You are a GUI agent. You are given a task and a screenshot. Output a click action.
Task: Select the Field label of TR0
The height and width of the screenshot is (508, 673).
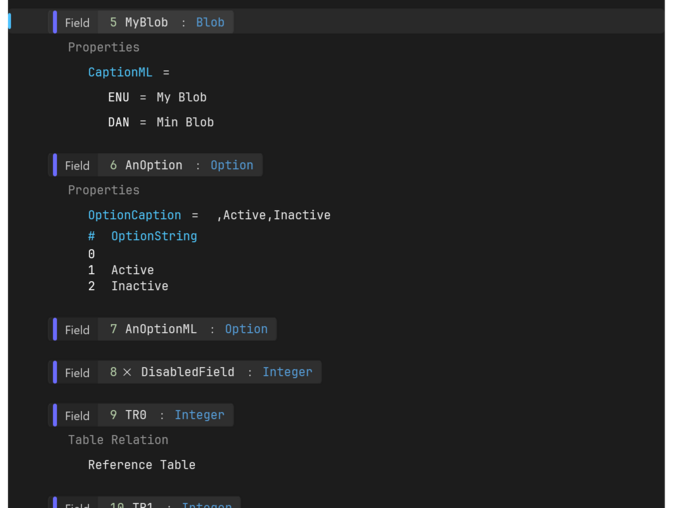tap(77, 416)
